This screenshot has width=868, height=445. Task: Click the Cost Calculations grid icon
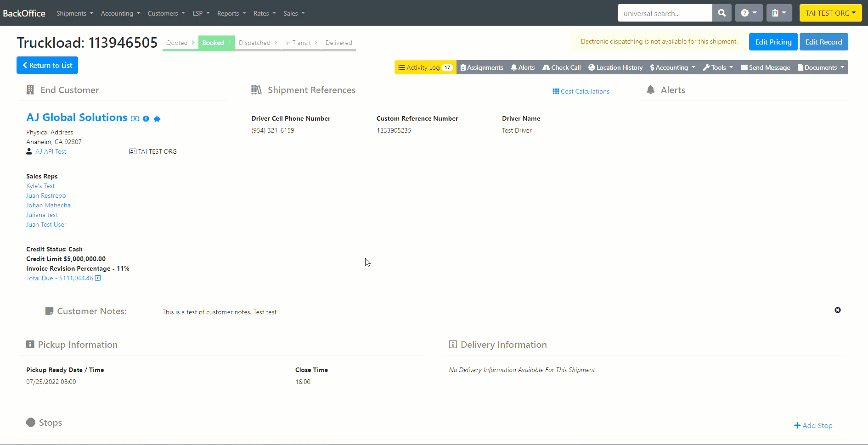(556, 91)
